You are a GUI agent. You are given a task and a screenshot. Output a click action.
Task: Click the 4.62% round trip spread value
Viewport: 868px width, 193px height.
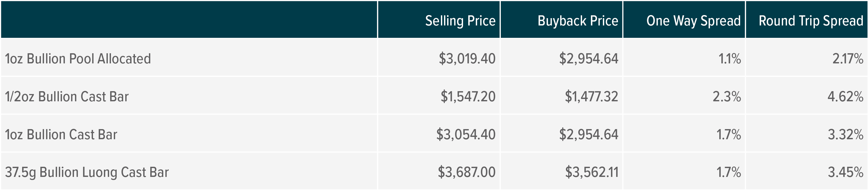(845, 97)
